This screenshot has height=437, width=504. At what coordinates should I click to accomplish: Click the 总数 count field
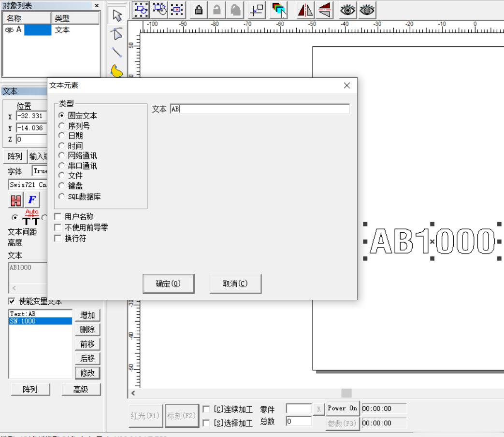point(299,421)
